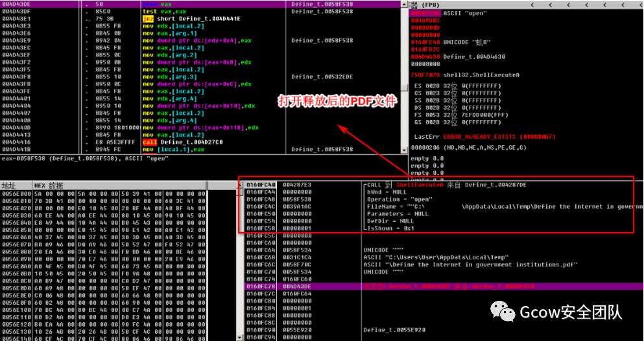The image size is (644, 341).
Task: Click the 地址 column header in dump
Action: (x=16, y=185)
